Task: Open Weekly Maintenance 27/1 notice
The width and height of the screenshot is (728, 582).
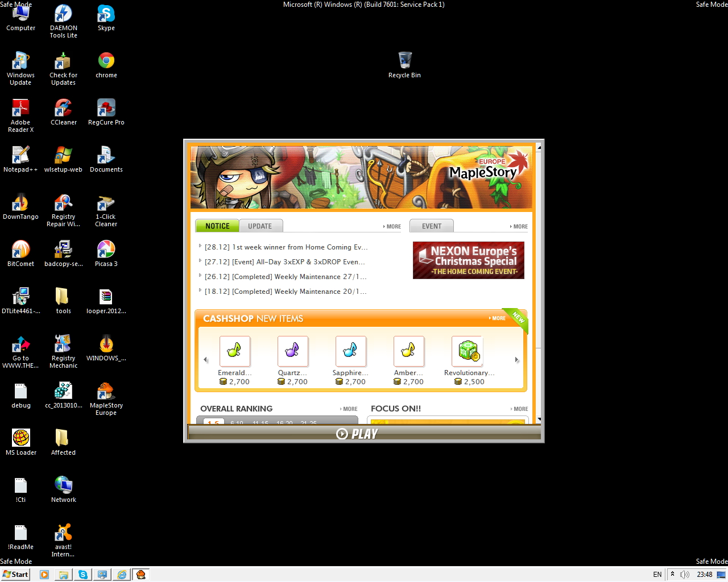Action: click(x=286, y=277)
